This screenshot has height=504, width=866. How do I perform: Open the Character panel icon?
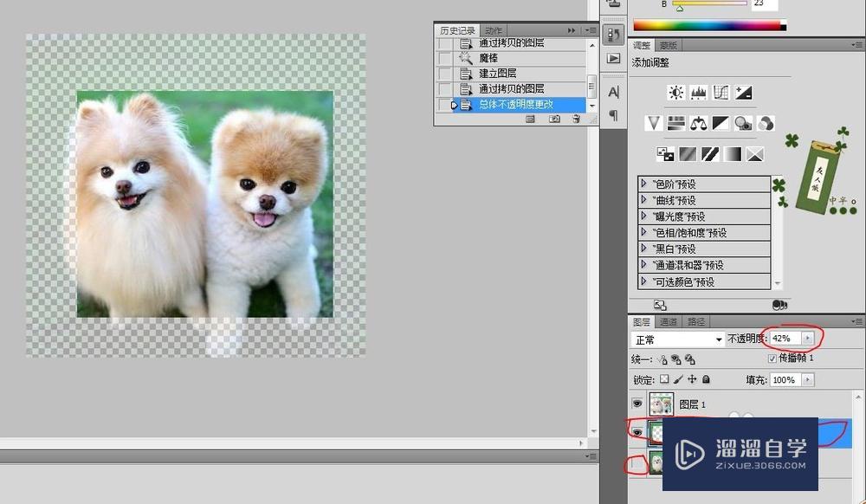coord(613,92)
